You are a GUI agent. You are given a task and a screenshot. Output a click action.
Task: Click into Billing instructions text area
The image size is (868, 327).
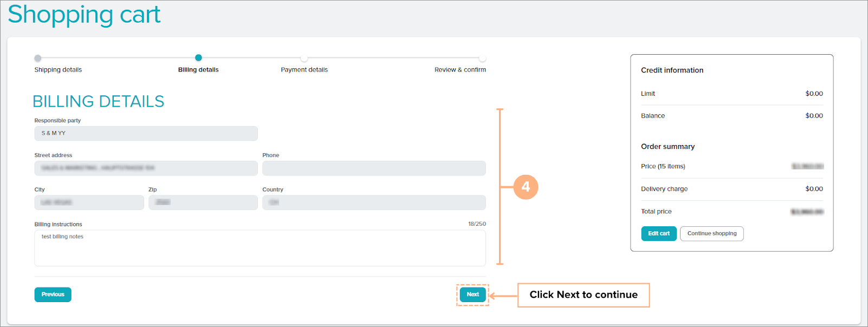[x=260, y=248]
